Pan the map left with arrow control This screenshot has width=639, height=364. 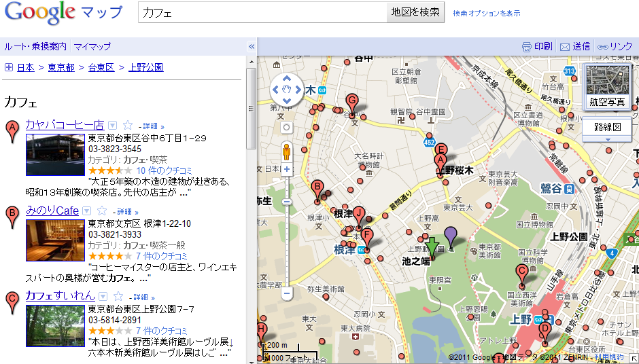tap(275, 90)
